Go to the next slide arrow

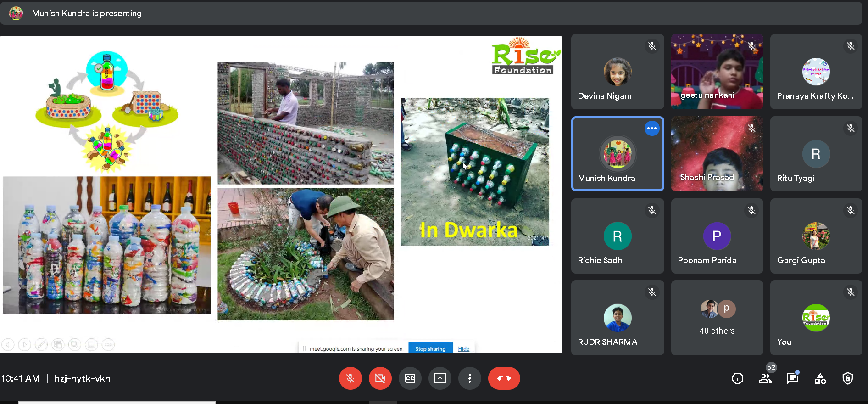click(25, 344)
